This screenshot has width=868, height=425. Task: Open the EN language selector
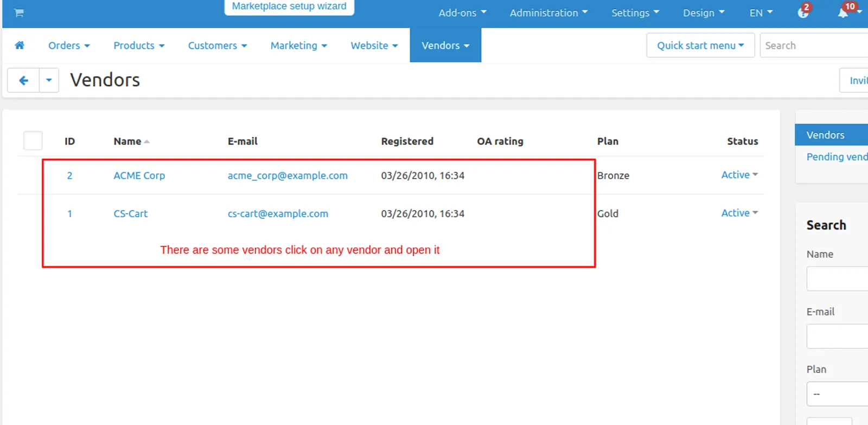(x=761, y=13)
